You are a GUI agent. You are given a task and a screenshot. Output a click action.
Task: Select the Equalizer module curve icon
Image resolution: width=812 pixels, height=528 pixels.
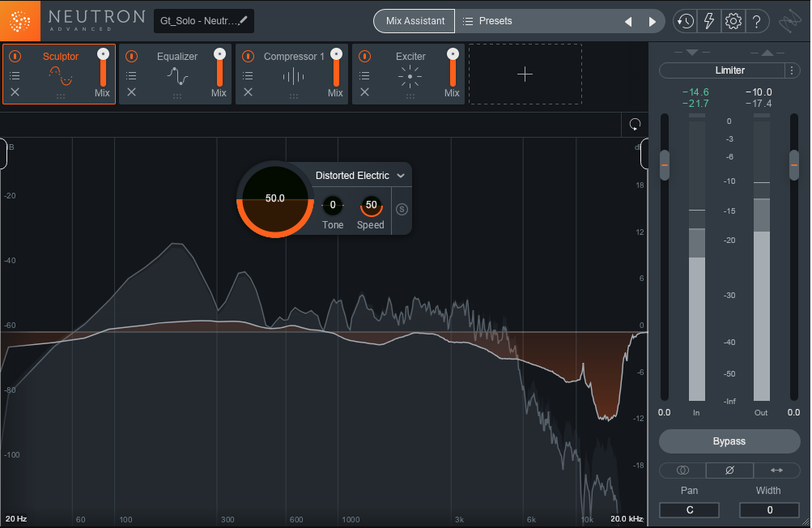(x=177, y=76)
